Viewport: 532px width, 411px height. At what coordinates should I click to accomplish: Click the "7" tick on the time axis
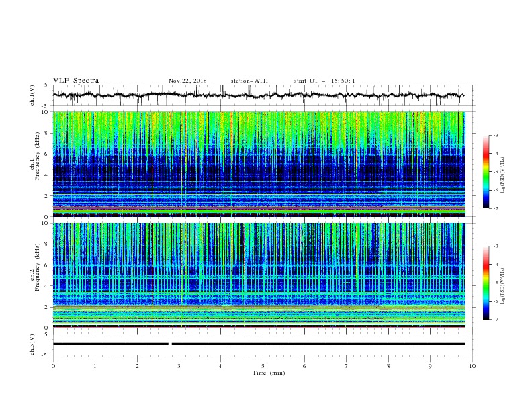(x=347, y=366)
